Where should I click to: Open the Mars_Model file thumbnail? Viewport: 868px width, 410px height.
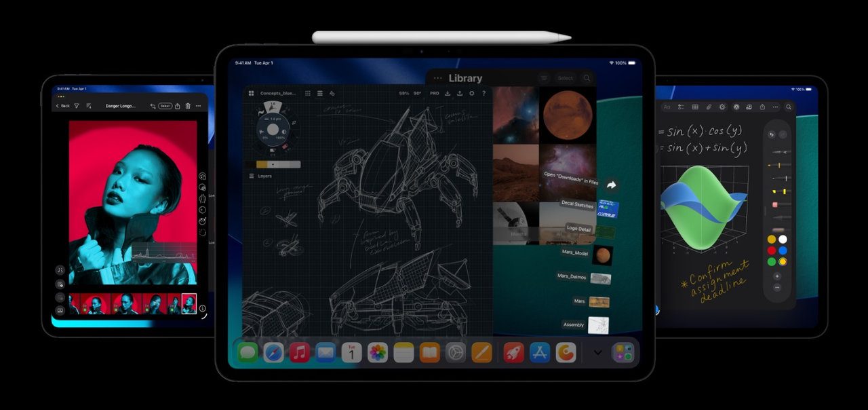pos(602,256)
